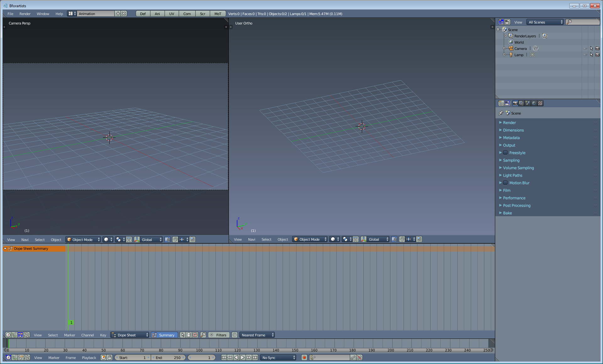Toggle Lamp render visibility camera icon
The height and width of the screenshot is (364, 603).
(x=597, y=55)
